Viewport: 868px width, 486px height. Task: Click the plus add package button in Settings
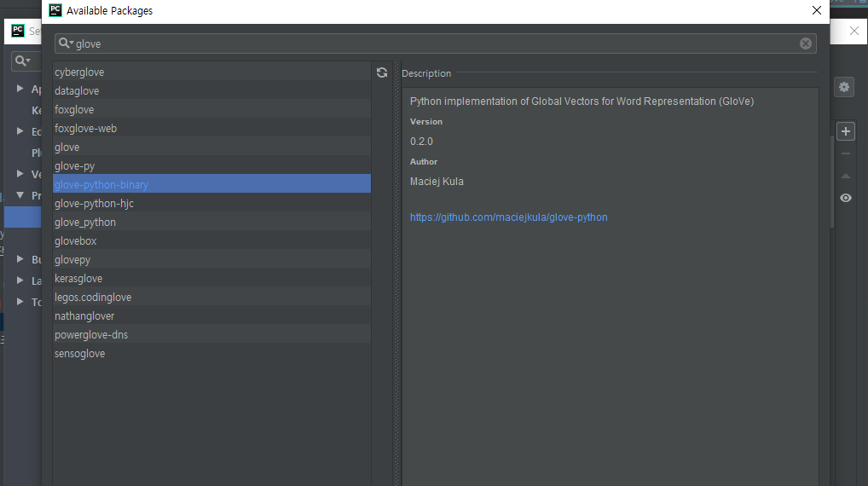[845, 131]
